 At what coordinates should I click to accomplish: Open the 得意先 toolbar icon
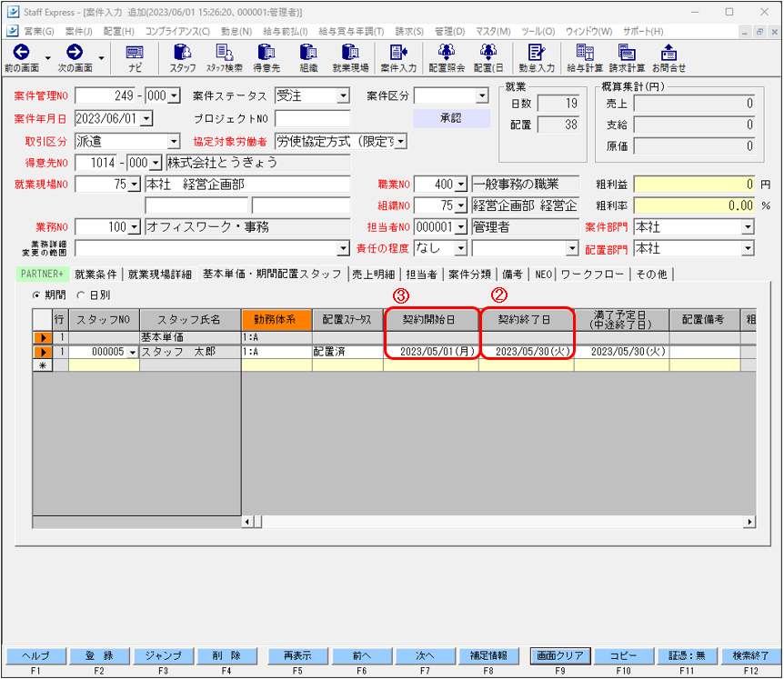(x=266, y=58)
